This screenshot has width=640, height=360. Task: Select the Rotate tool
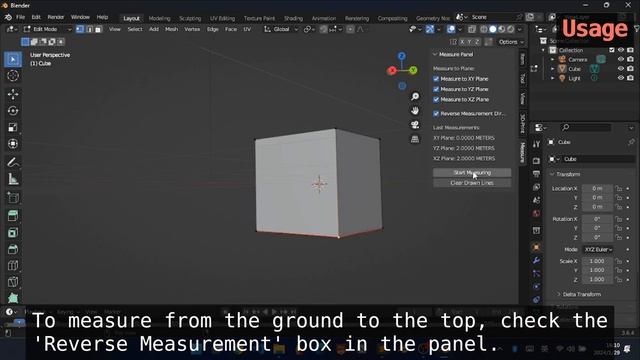click(x=13, y=111)
